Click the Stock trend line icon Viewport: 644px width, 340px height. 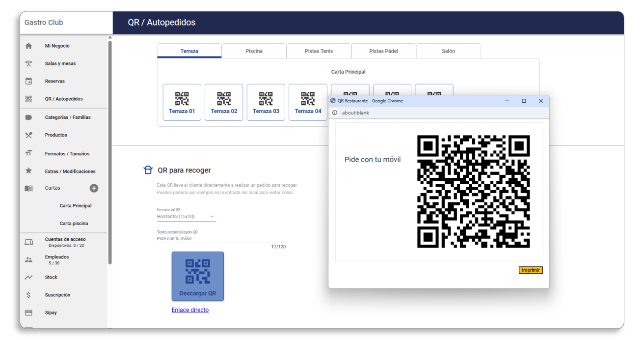pyautogui.click(x=28, y=277)
